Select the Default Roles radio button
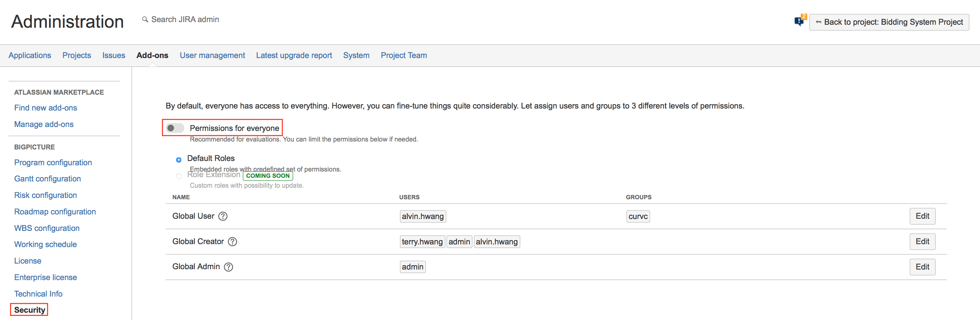Screen dimensions: 980x320 tap(178, 160)
